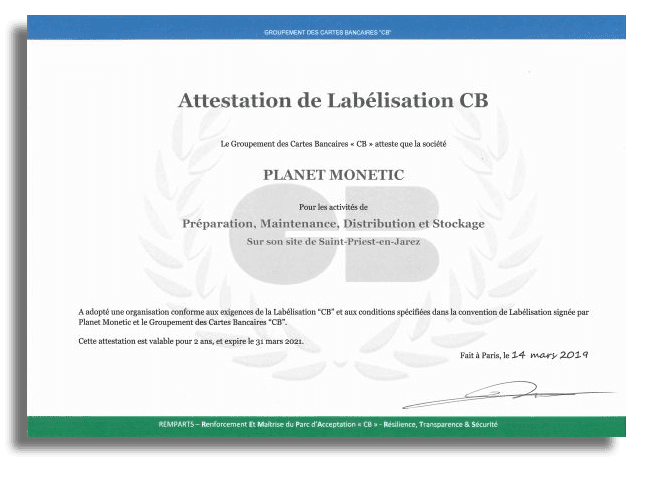The width and height of the screenshot is (656, 480).
Task: Click the title 'Attestation de Labélisation CB'
Action: 333,100
